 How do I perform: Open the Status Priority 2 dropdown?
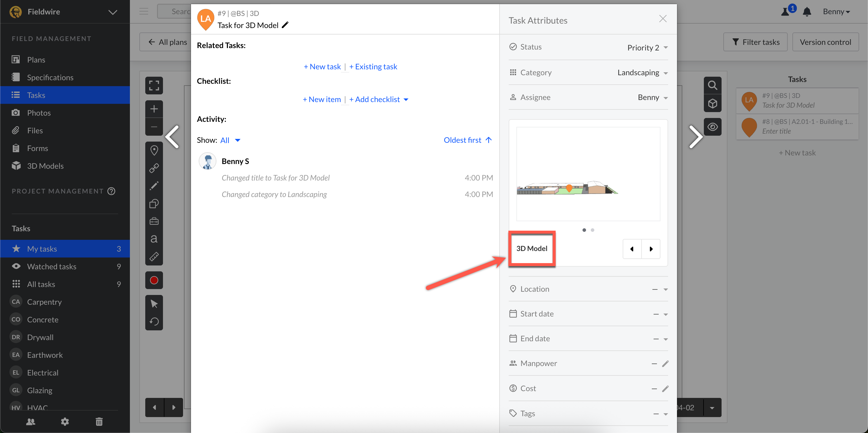click(647, 47)
